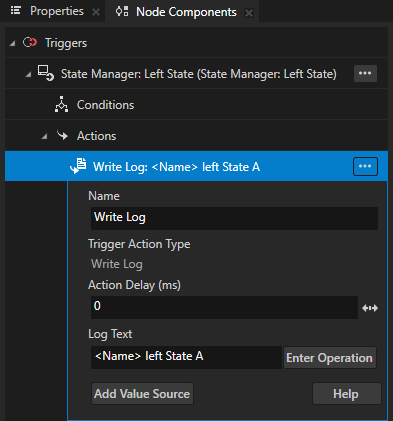The width and height of the screenshot is (393, 421).
Task: Select the Actions row
Action: coord(196,136)
